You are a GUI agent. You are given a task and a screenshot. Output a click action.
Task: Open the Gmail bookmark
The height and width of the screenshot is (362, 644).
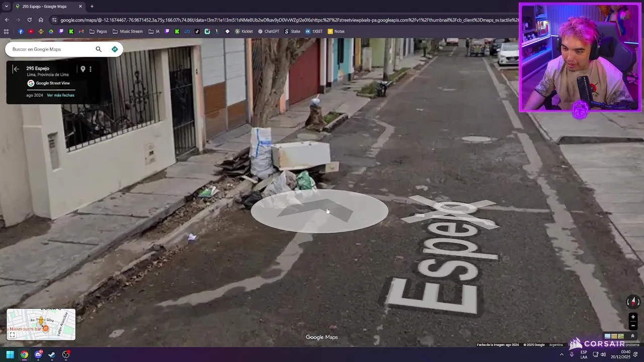coord(81,31)
